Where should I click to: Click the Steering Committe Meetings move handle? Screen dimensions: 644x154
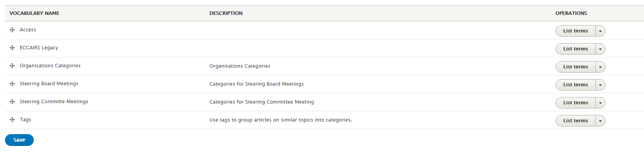click(x=12, y=102)
